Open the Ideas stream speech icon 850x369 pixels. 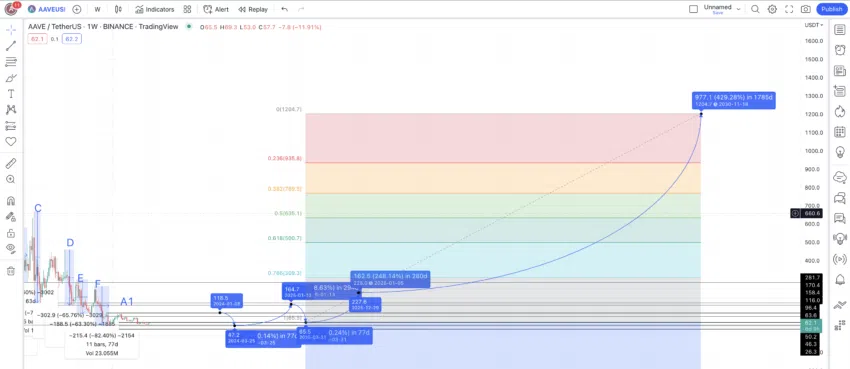[x=840, y=218]
